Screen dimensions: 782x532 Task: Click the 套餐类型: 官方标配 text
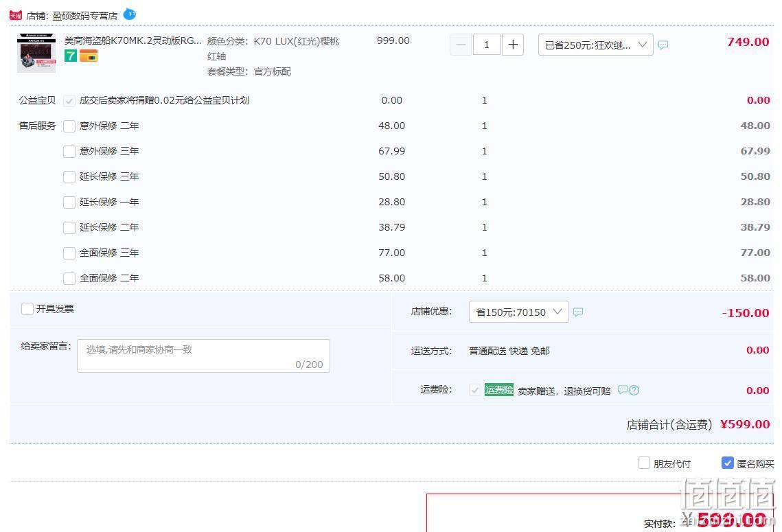point(249,72)
